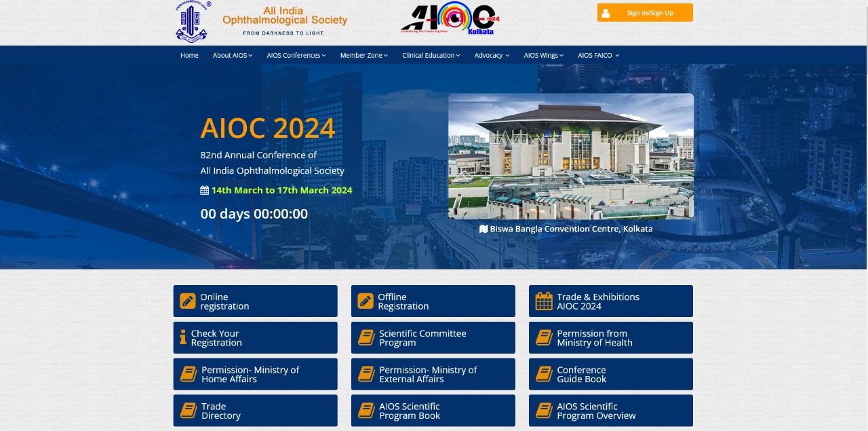
Task: Open the Offline Registration link
Action: pos(433,301)
